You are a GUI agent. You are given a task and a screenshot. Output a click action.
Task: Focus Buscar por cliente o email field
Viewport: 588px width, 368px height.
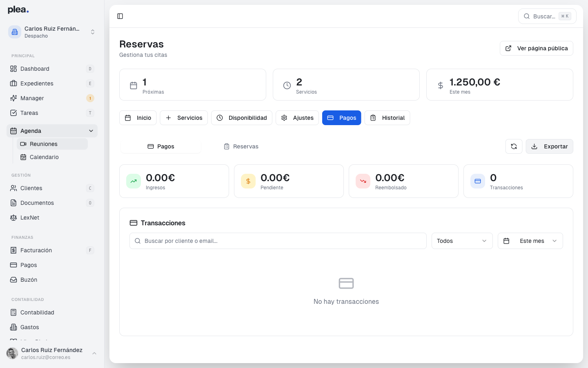click(x=278, y=241)
